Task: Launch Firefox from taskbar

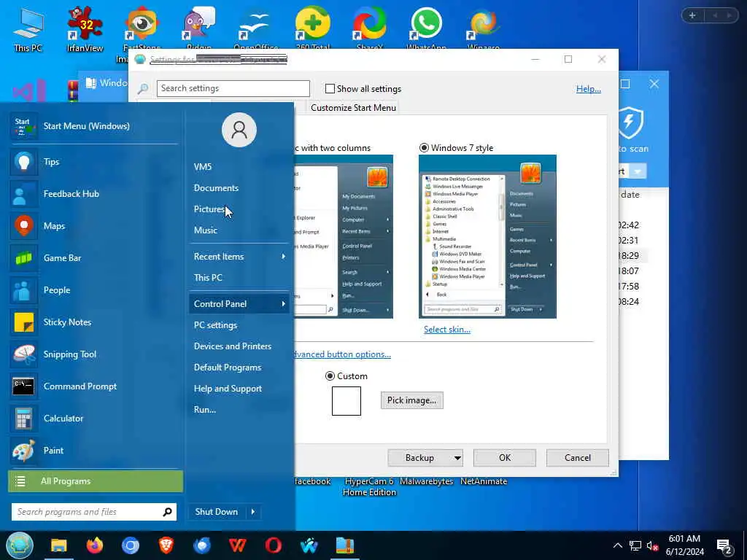Action: pos(95,545)
